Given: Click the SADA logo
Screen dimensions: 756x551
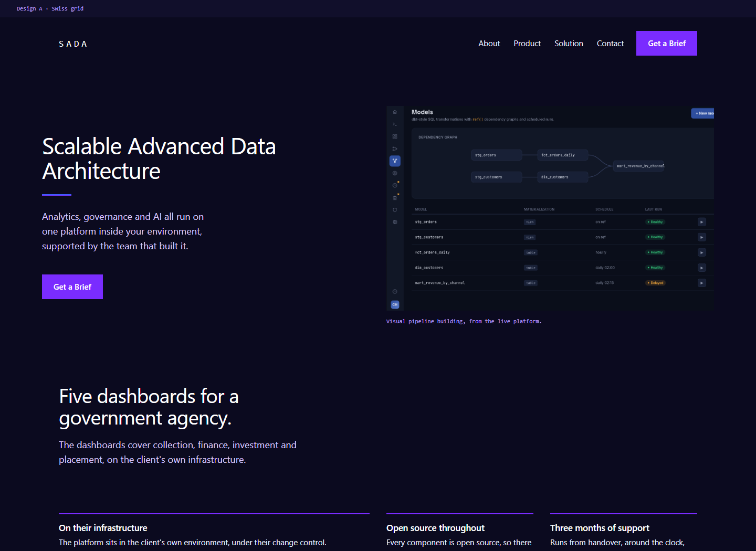Looking at the screenshot, I should point(73,44).
